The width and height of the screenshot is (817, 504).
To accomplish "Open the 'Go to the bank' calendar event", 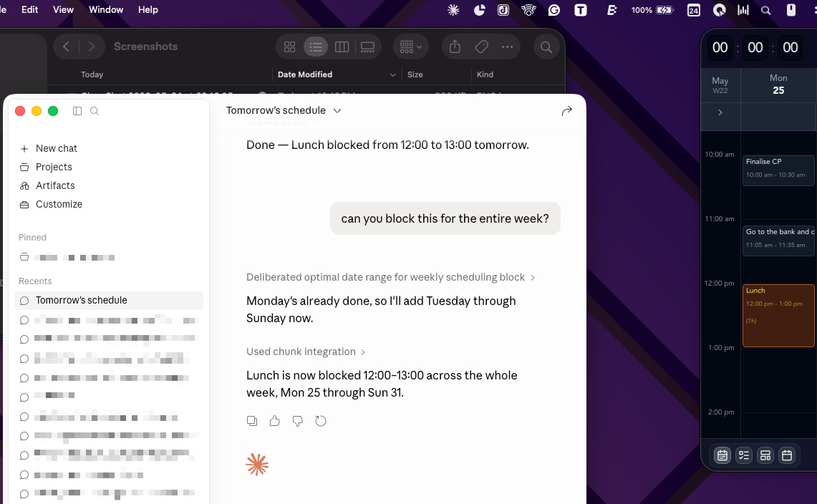I will tap(778, 240).
